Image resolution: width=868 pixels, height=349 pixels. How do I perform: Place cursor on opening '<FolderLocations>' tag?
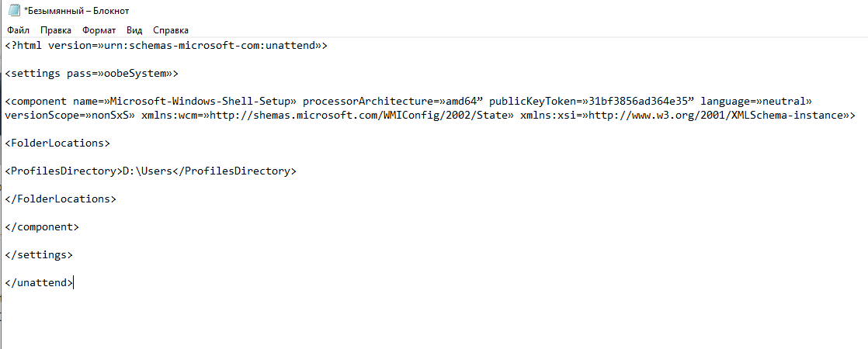point(57,143)
